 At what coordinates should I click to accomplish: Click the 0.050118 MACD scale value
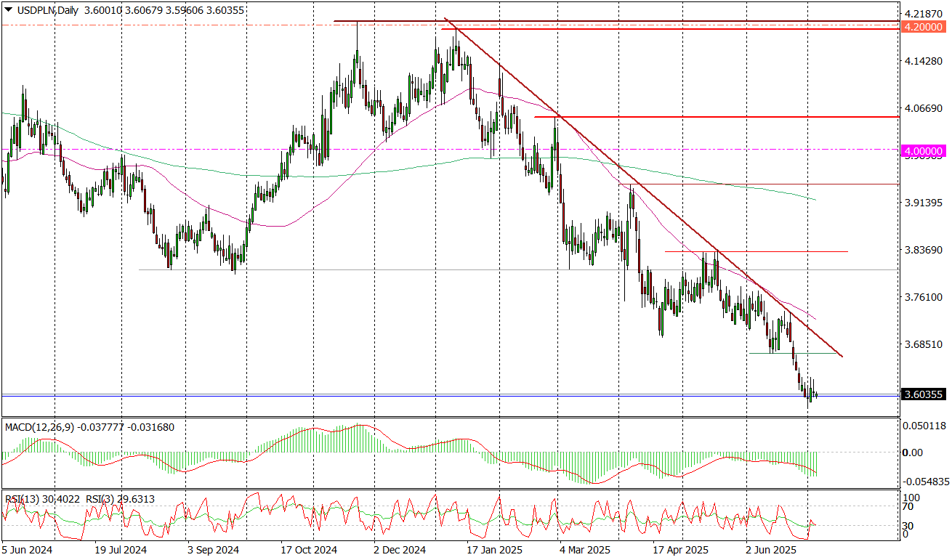coord(923,425)
